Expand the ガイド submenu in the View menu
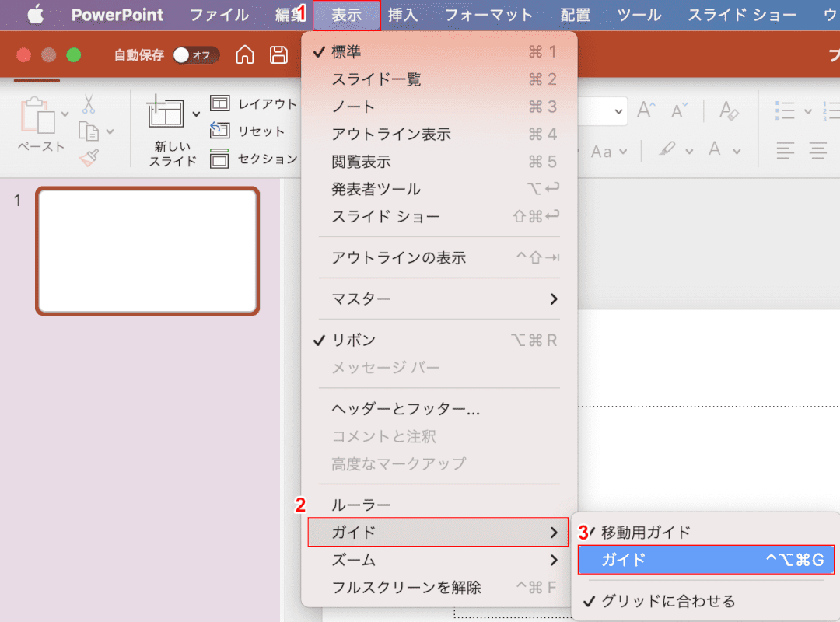The width and height of the screenshot is (840, 622). pos(438,533)
